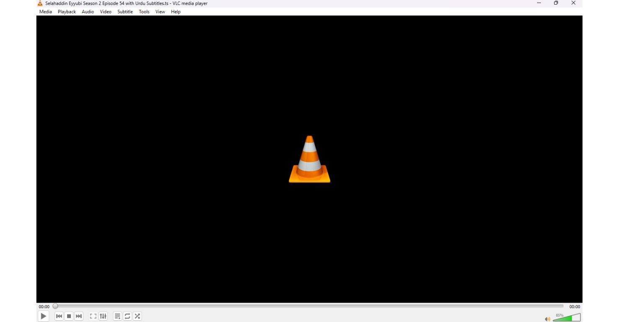Open the Playback menu
The image size is (644, 322).
click(67, 12)
